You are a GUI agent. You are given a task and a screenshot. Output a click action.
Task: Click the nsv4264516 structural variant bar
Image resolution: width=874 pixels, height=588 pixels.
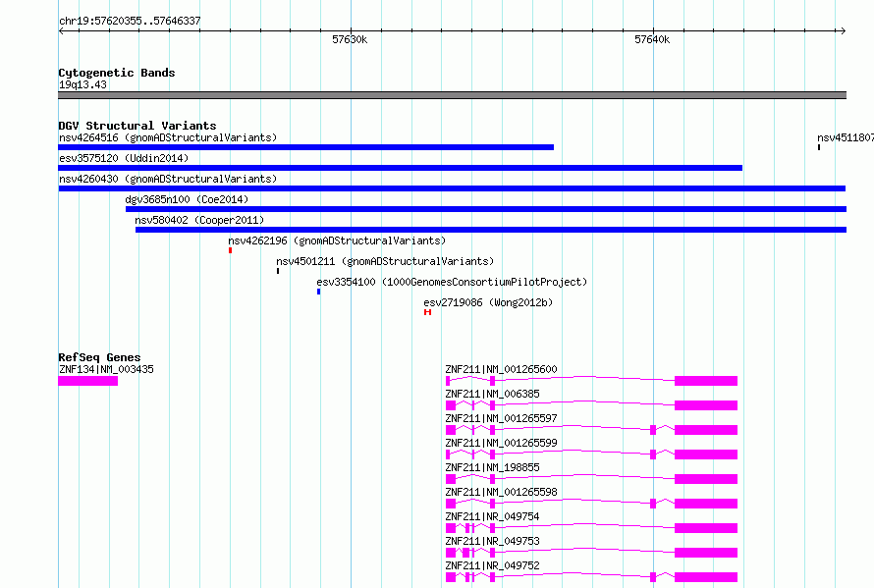(305, 147)
